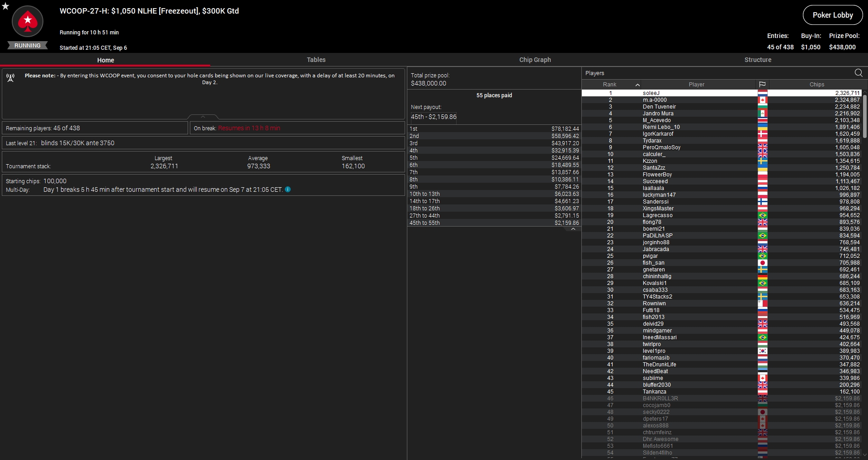Screen dimensions: 868x460
Task: Click the country flag column header
Action: [762, 85]
